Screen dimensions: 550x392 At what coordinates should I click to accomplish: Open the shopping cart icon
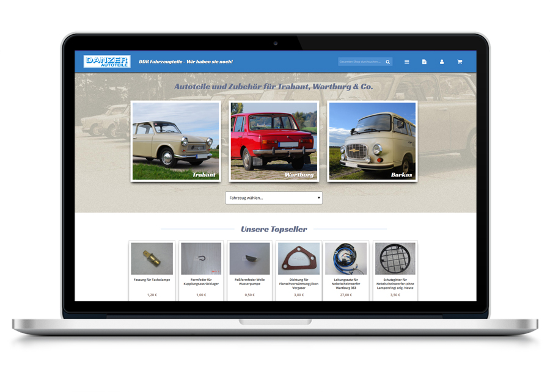460,62
